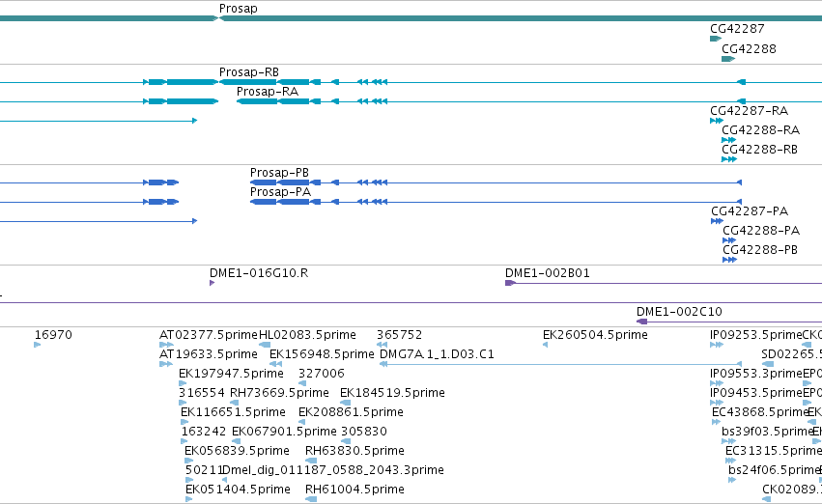
Task: Click the Prosap-PA protein label
Action: tap(280, 192)
